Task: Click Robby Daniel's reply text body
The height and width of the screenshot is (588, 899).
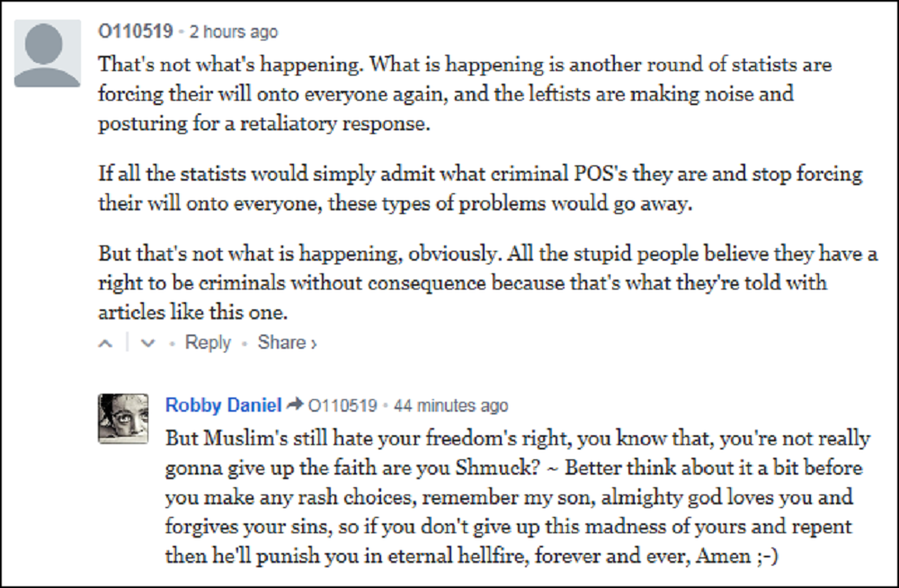Action: tap(517, 497)
